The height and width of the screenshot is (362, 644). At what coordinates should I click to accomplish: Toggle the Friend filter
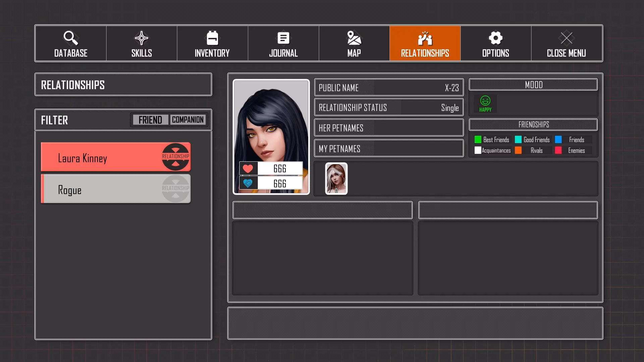click(x=150, y=120)
